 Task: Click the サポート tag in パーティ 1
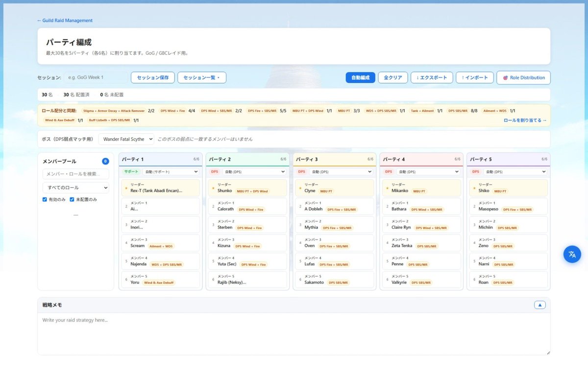click(x=131, y=172)
